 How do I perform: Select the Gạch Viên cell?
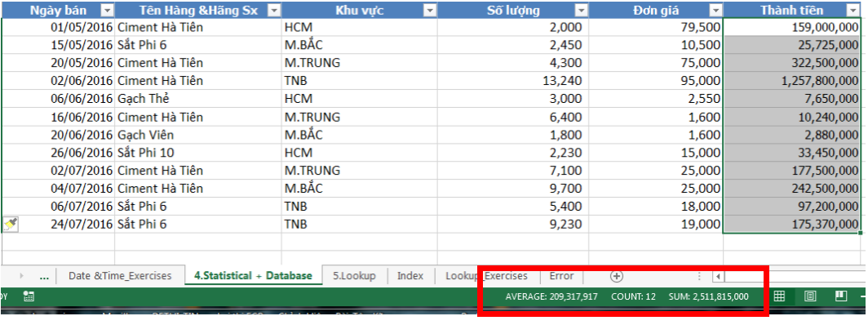[x=198, y=135]
